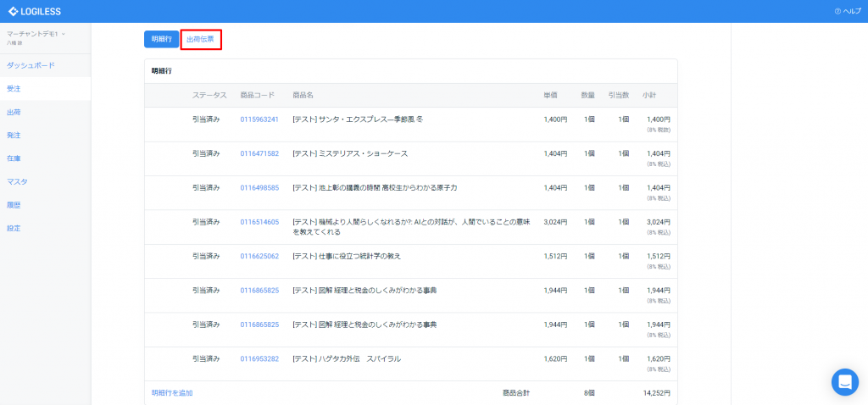Click the ステータス column header
The image size is (868, 405).
(x=209, y=95)
